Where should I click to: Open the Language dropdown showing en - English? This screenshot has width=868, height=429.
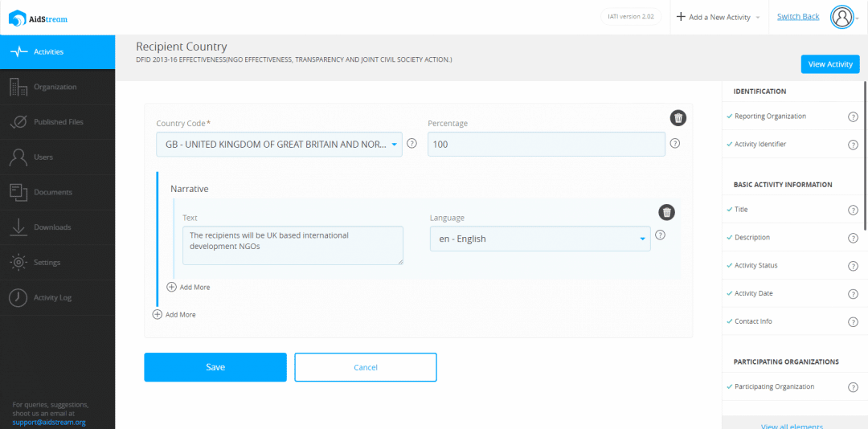(540, 239)
